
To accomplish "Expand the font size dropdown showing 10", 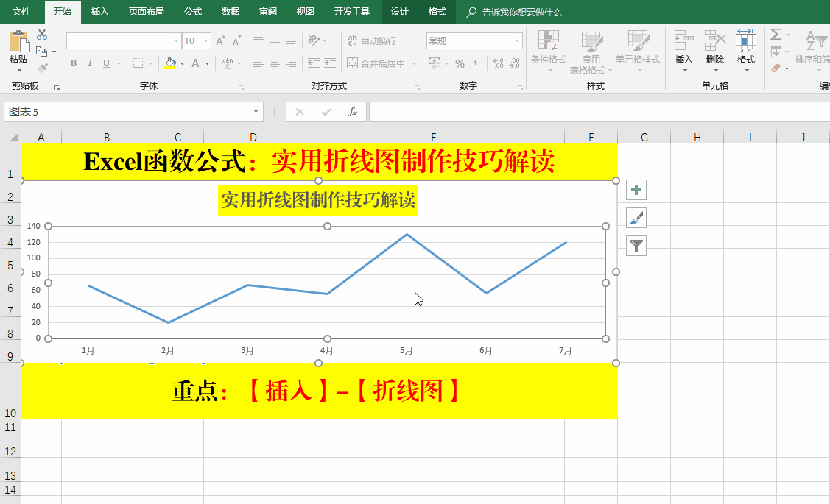I will tap(205, 41).
